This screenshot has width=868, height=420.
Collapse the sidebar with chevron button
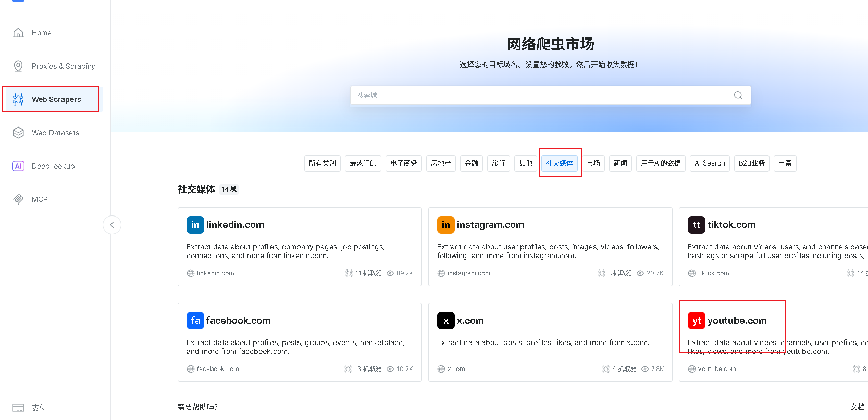tap(112, 225)
